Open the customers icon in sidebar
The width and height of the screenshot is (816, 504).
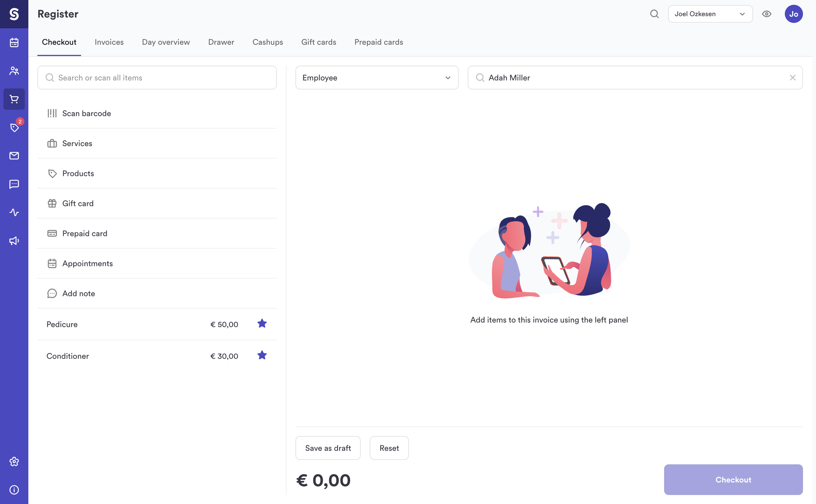[14, 71]
